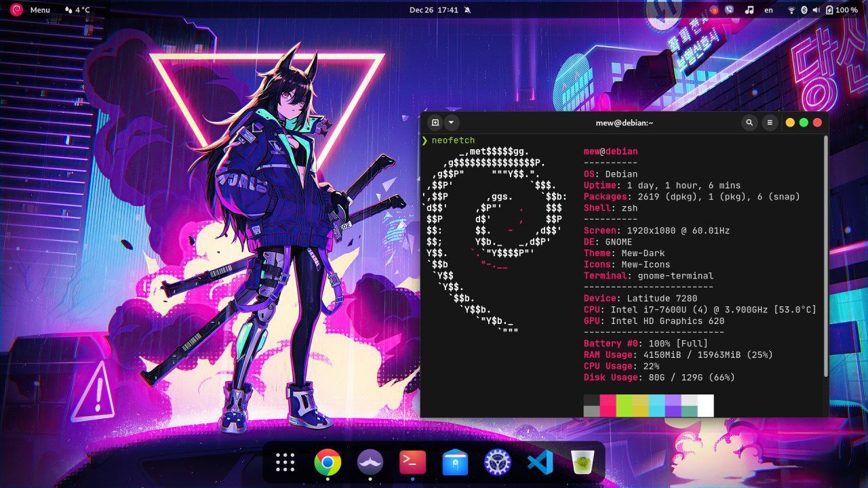
Task: Click the 'Uptime: 1 day, 1 hour, 6 mins' line
Action: click(662, 186)
